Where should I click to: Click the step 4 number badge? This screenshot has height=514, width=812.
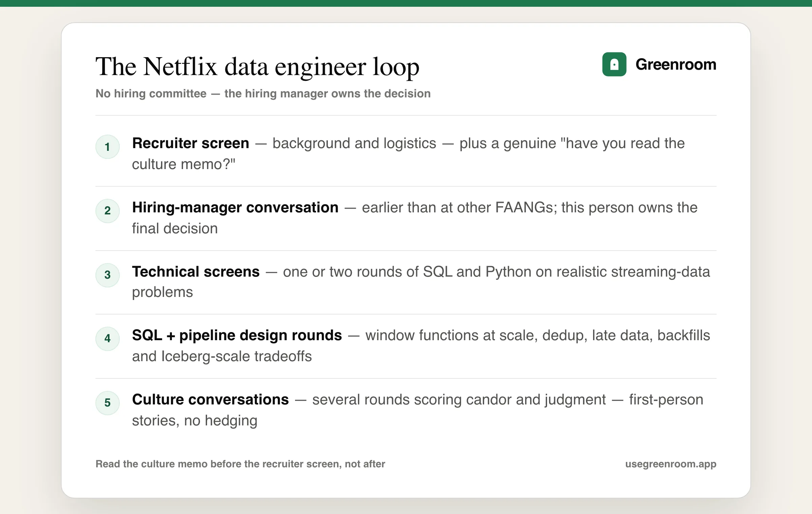[x=108, y=338]
